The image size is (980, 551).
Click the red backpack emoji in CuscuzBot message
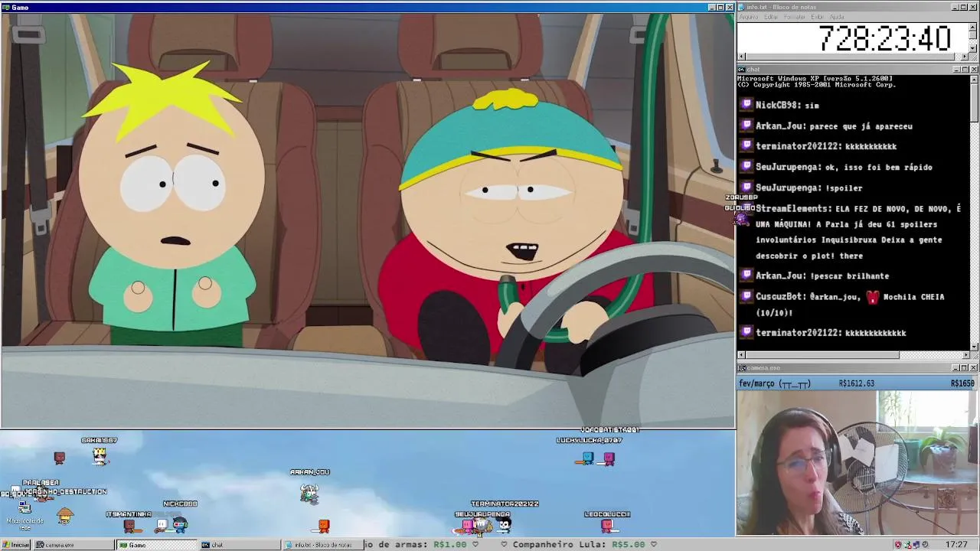(873, 297)
